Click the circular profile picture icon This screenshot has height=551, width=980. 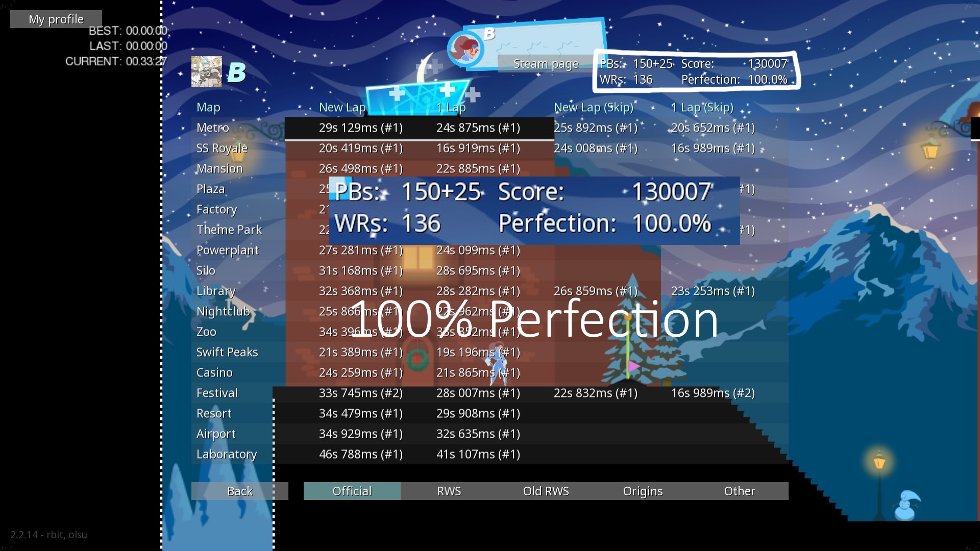point(465,49)
